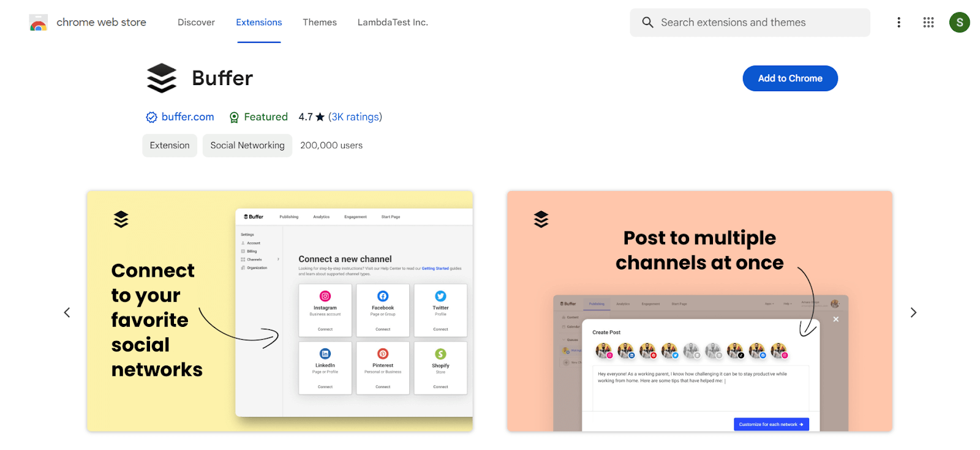Screen dimensions: 980x450
Task: Open the Post to multiple channels screenshot
Action: pyautogui.click(x=699, y=311)
